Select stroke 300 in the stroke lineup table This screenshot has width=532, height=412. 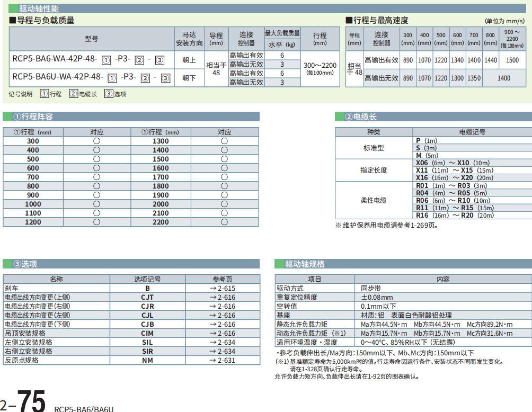(33, 141)
